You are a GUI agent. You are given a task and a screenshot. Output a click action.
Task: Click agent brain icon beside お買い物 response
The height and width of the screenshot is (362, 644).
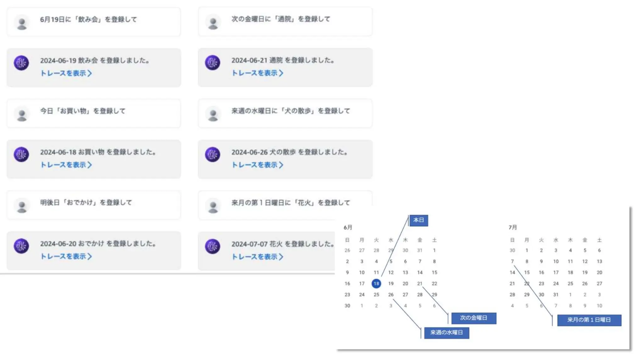[x=21, y=154]
